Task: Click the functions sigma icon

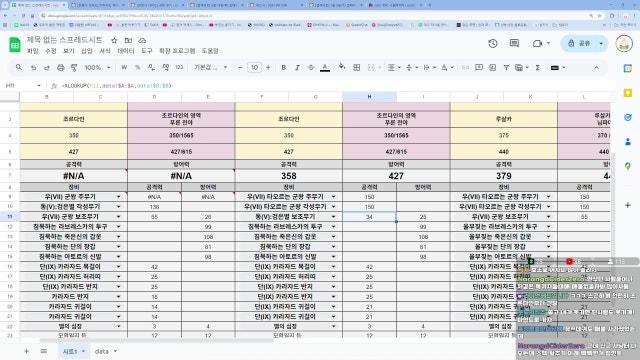Action: [x=538, y=67]
